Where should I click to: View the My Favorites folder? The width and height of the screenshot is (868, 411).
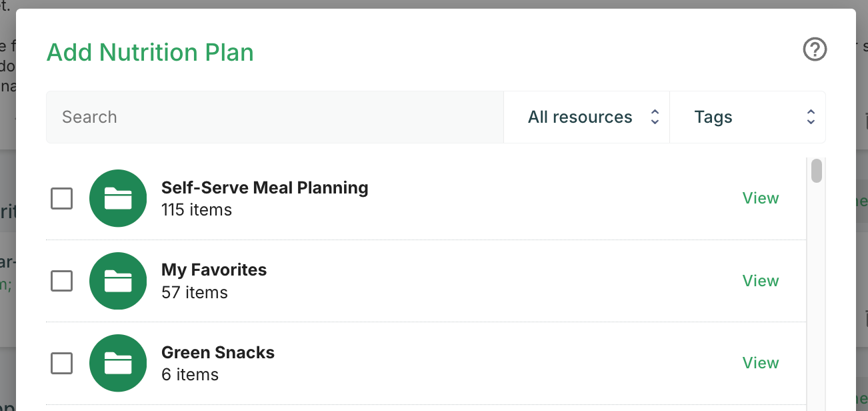pos(760,281)
